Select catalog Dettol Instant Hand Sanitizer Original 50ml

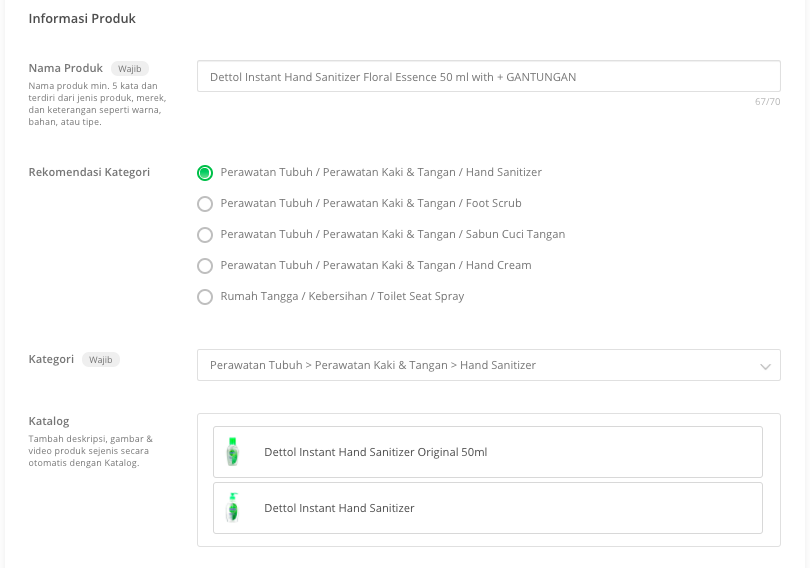(x=488, y=452)
